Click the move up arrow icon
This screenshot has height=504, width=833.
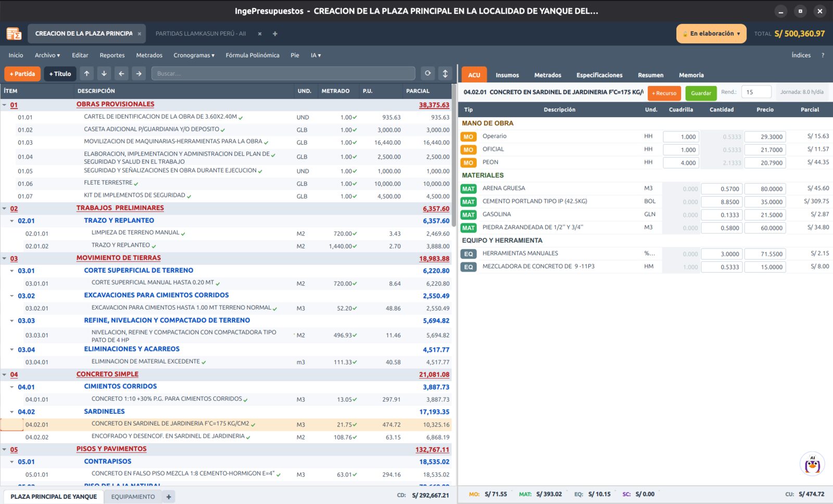87,74
